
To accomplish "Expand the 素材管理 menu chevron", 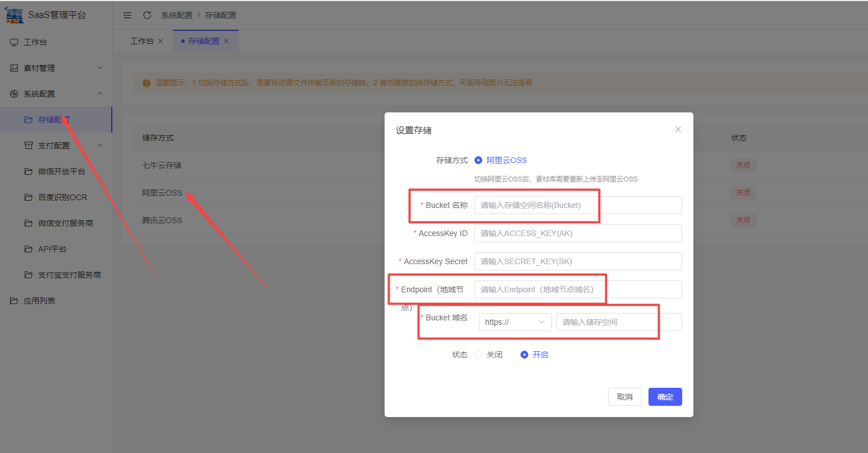I will point(100,67).
